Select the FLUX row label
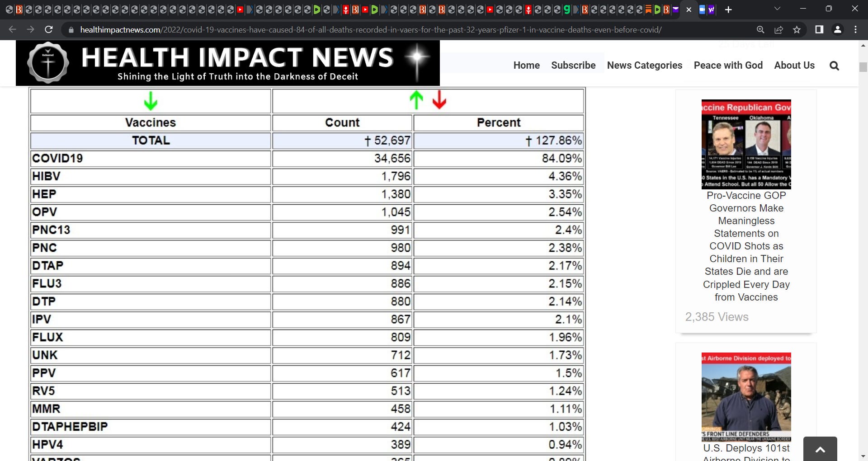The width and height of the screenshot is (868, 461). (47, 337)
